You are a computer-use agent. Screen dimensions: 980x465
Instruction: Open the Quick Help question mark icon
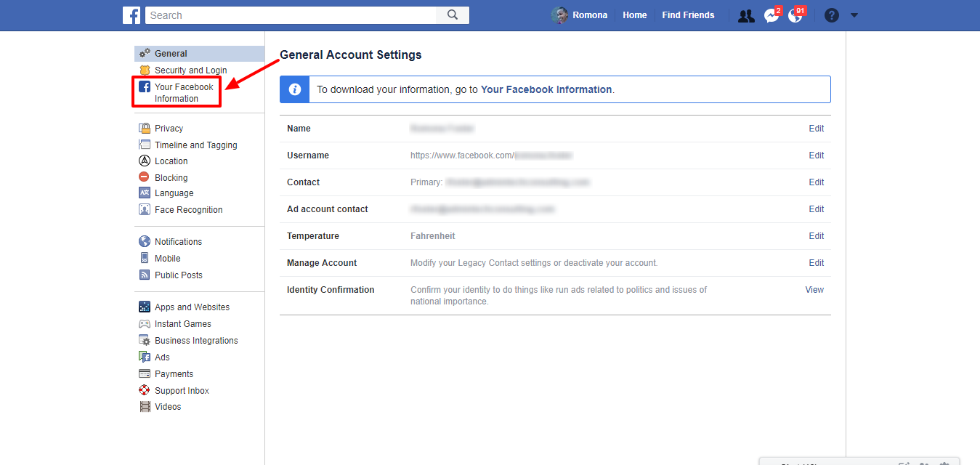pos(832,15)
